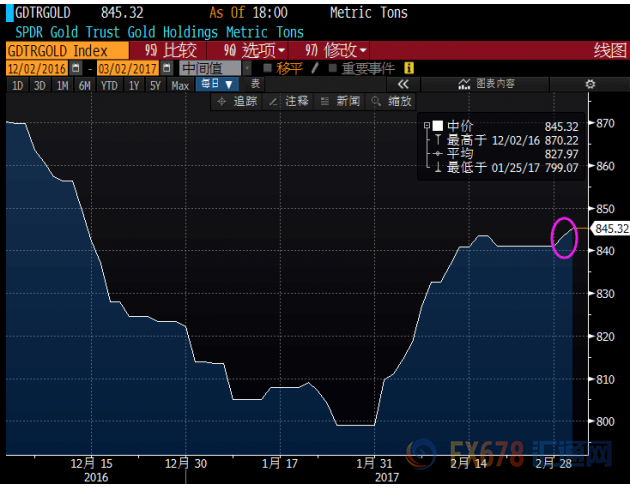Open the start date calendar picker icon
630x490 pixels.
coord(76,68)
